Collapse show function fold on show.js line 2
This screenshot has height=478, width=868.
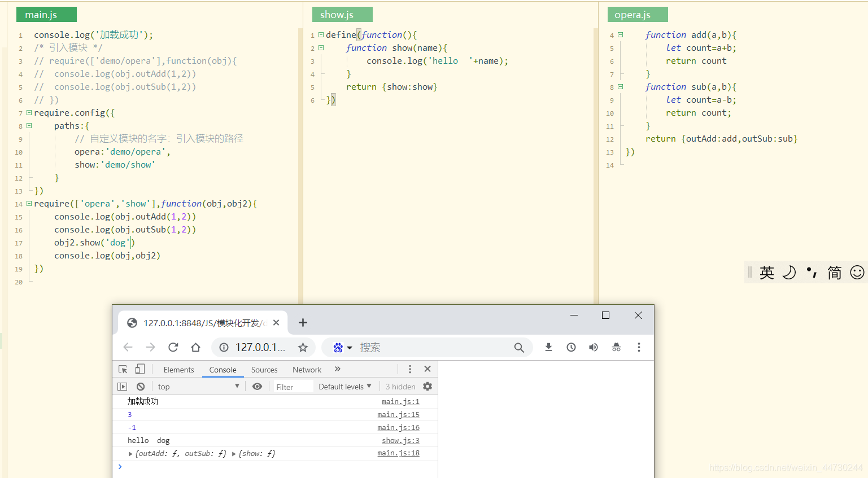(321, 48)
